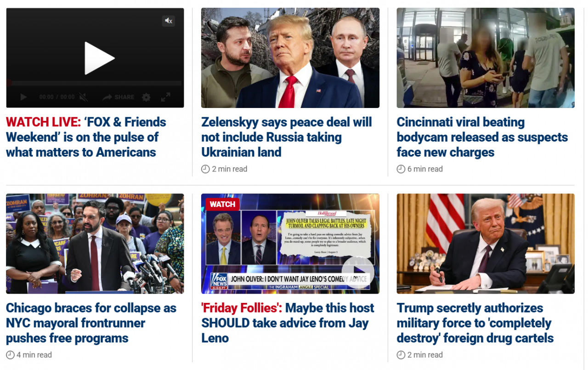Click the Zelenskyy Trump Putin thumbnail image
Viewport: 588px width, 370px height.
point(290,58)
